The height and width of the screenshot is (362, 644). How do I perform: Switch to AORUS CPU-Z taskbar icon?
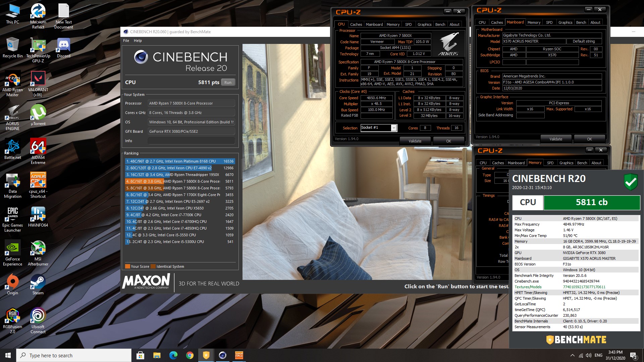tap(239, 355)
